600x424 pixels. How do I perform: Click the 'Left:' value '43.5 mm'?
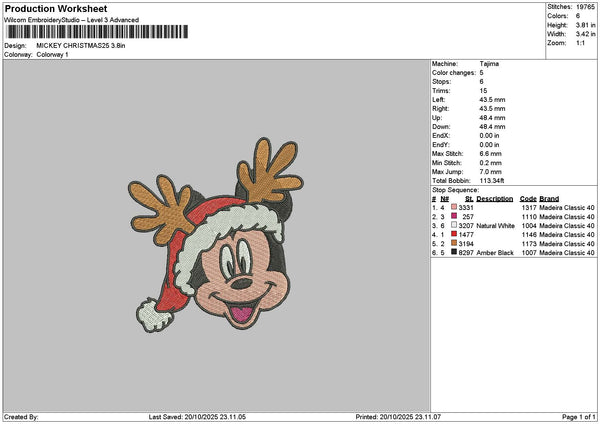[492, 100]
